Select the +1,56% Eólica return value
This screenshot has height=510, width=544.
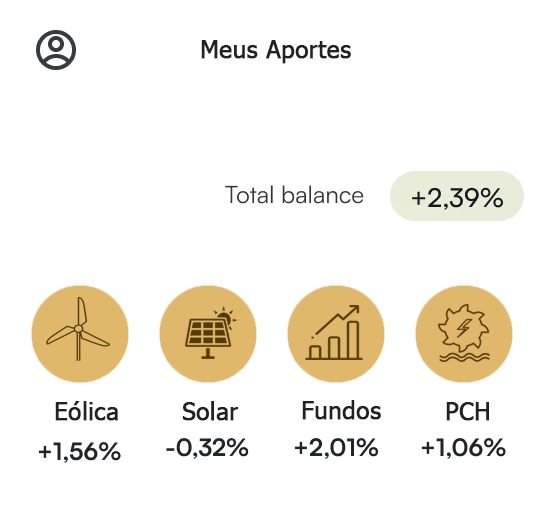coord(79,452)
